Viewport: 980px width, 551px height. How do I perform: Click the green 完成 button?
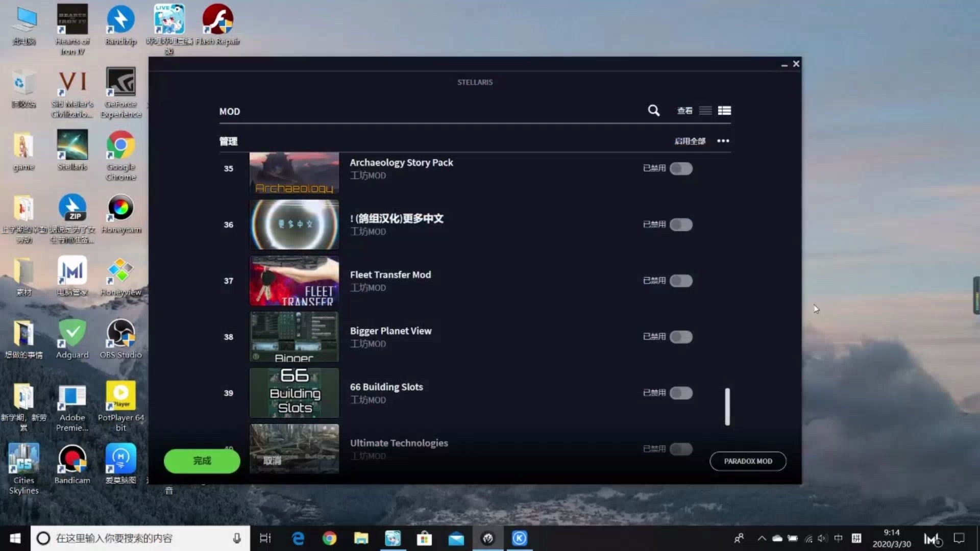tap(202, 461)
